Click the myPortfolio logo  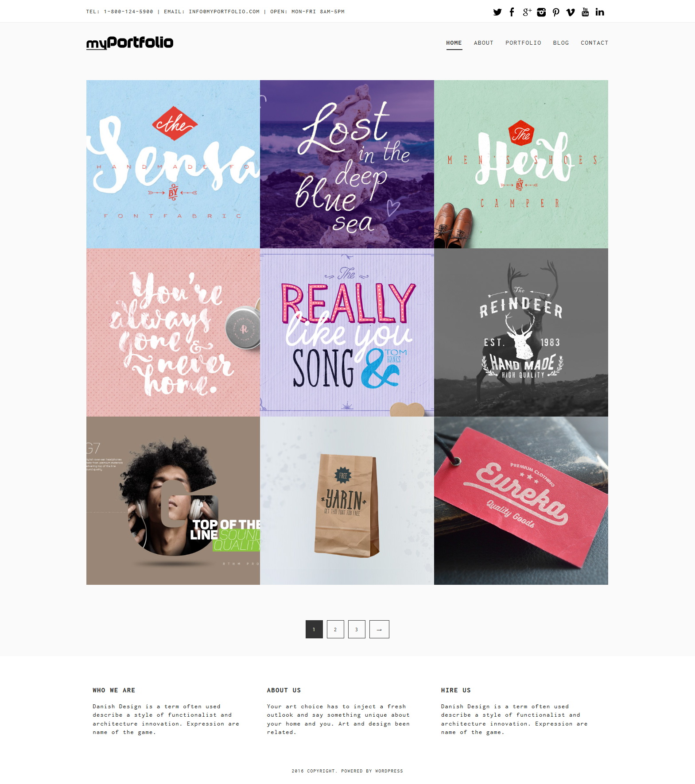point(130,43)
